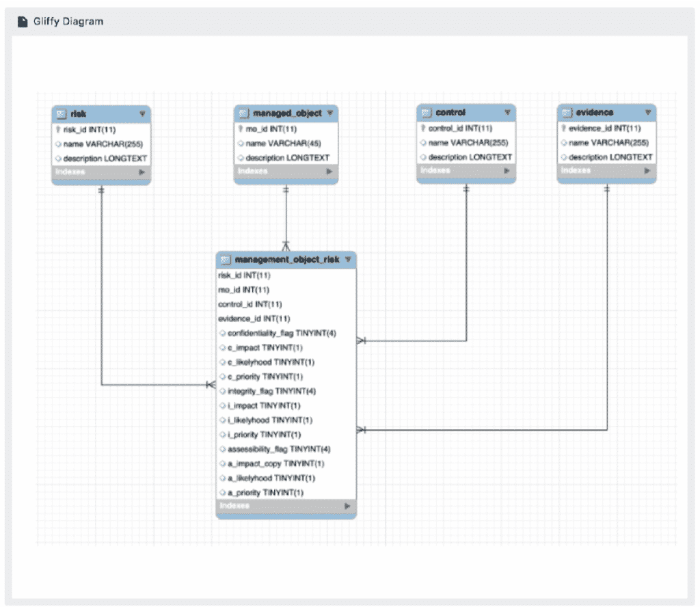Click the control table icon
Viewport: 700px width, 607px height.
tap(426, 113)
